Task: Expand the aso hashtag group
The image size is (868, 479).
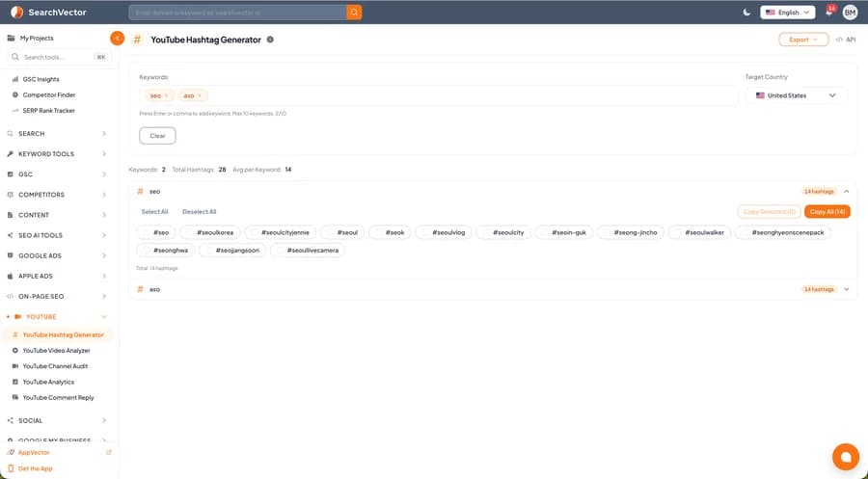Action: click(847, 289)
